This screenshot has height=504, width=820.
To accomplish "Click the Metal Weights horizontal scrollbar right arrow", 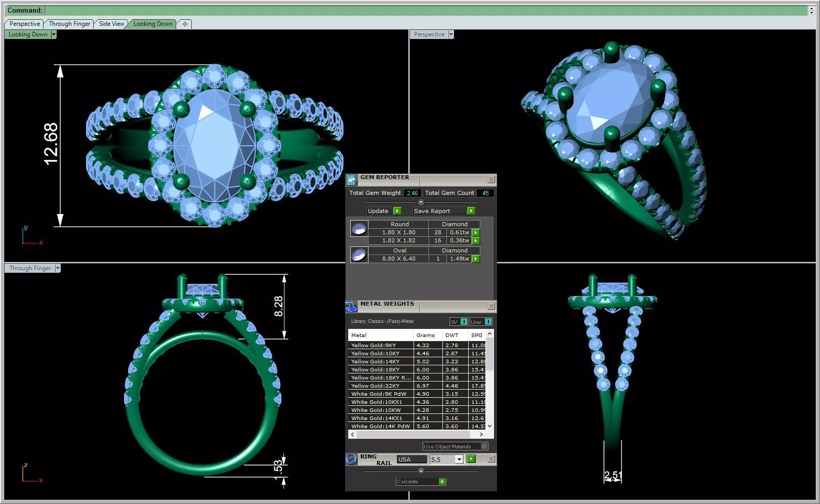I will pos(481,434).
